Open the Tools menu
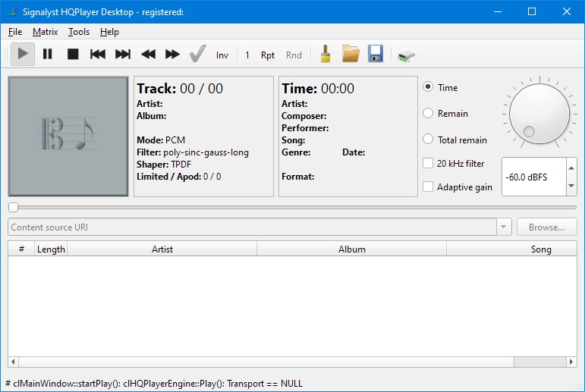 pos(79,32)
